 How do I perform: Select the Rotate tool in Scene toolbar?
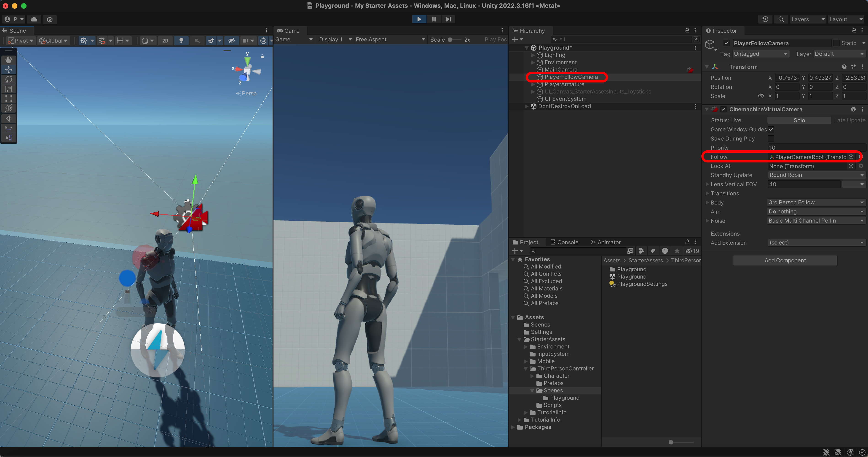pos(9,79)
